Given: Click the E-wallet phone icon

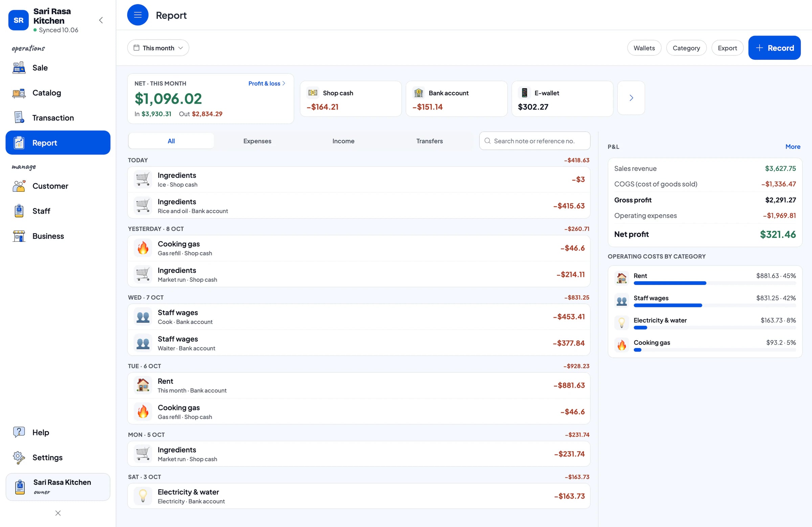Looking at the screenshot, I should click(524, 93).
